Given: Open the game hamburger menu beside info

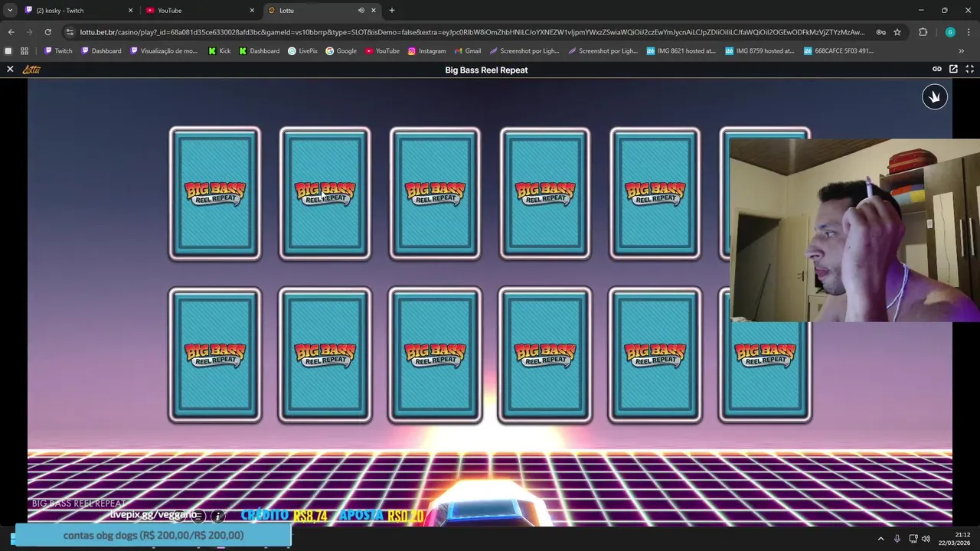Looking at the screenshot, I should 198,517.
